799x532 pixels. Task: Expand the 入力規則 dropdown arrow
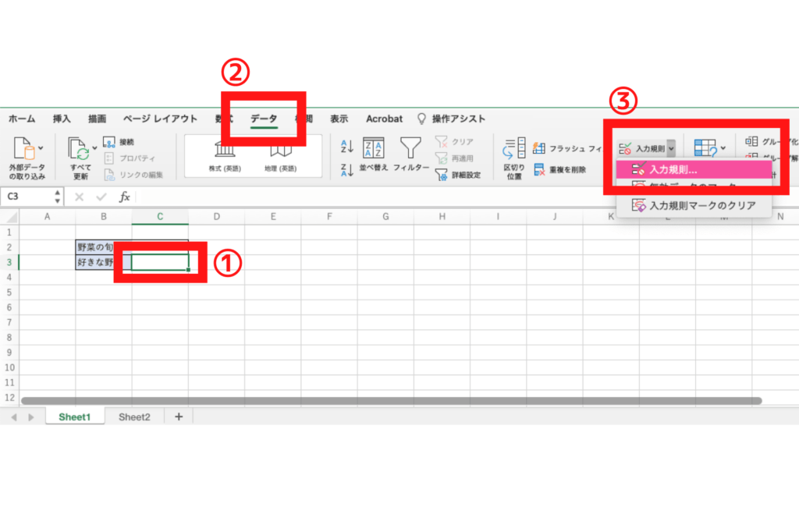point(671,148)
